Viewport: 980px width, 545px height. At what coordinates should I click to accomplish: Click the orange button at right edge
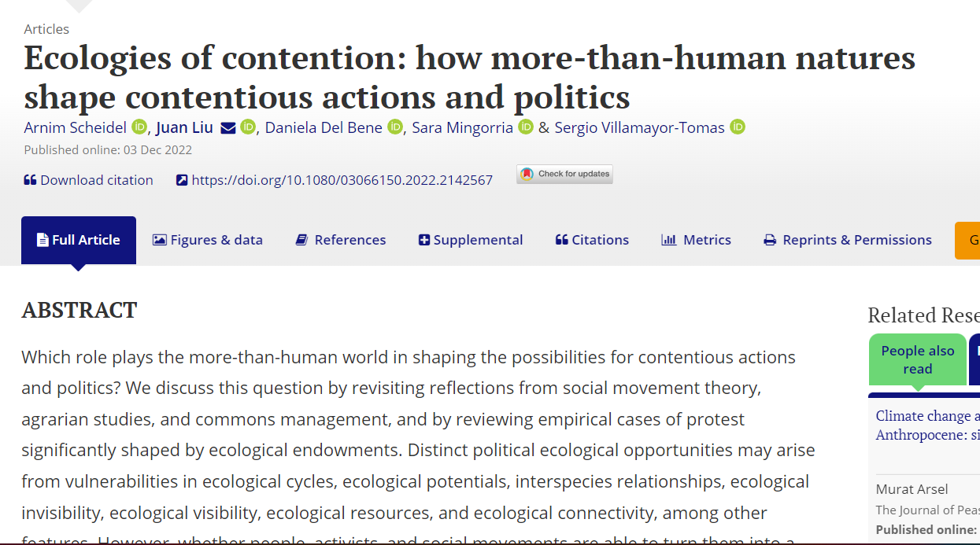(x=967, y=240)
